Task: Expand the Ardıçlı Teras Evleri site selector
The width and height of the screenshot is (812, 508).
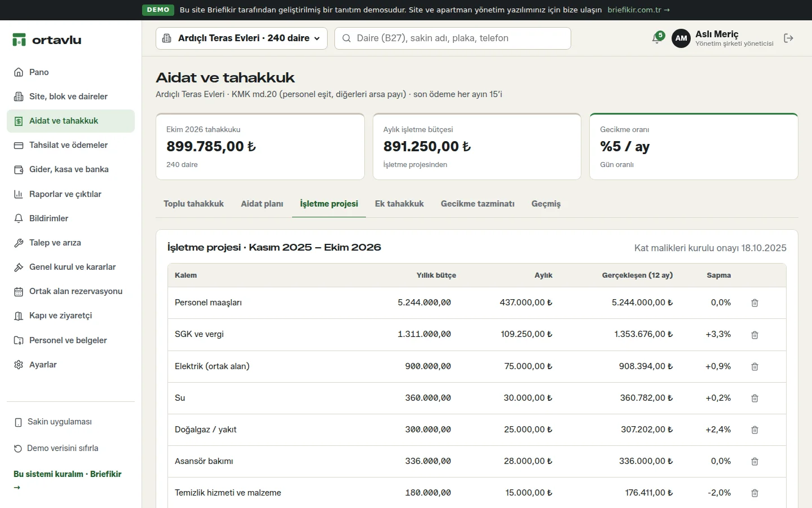Action: [241, 38]
